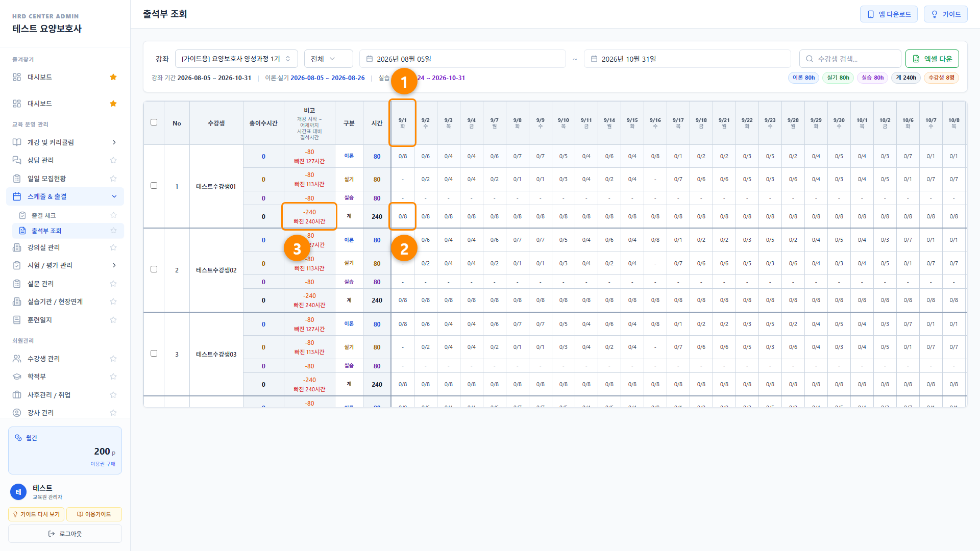Click the star next to 훈련일지

click(113, 320)
